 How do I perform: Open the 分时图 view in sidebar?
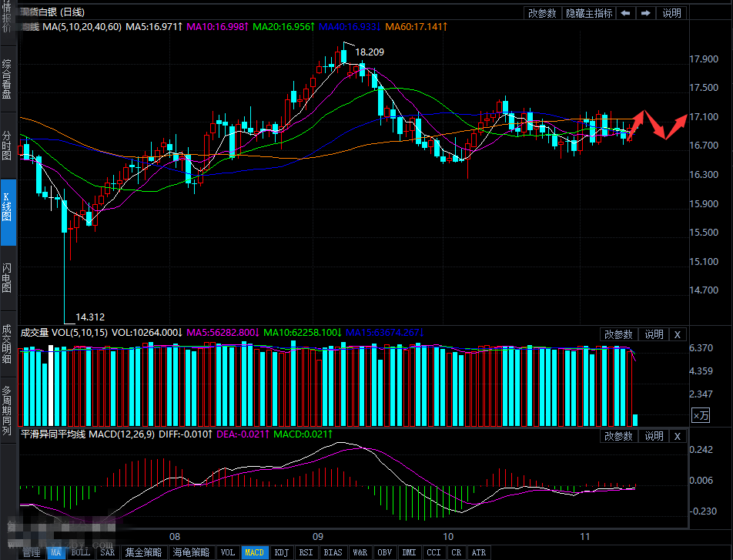(8, 145)
